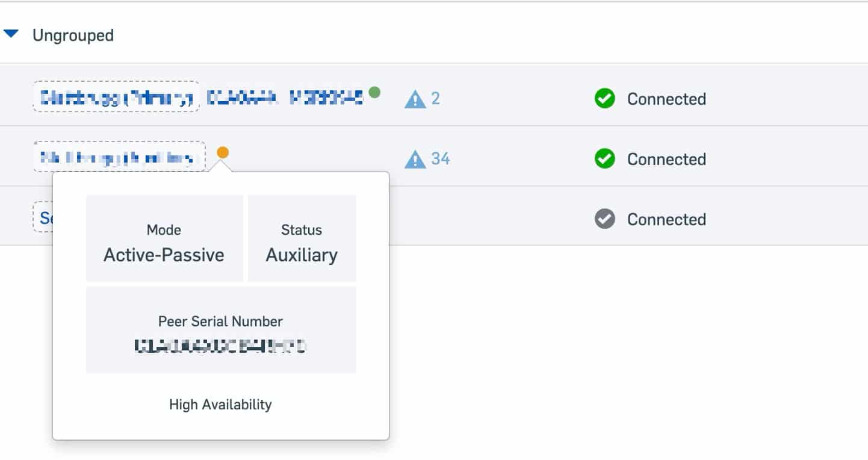868x460 pixels.
Task: Click the High Availability popup label
Action: click(x=220, y=405)
